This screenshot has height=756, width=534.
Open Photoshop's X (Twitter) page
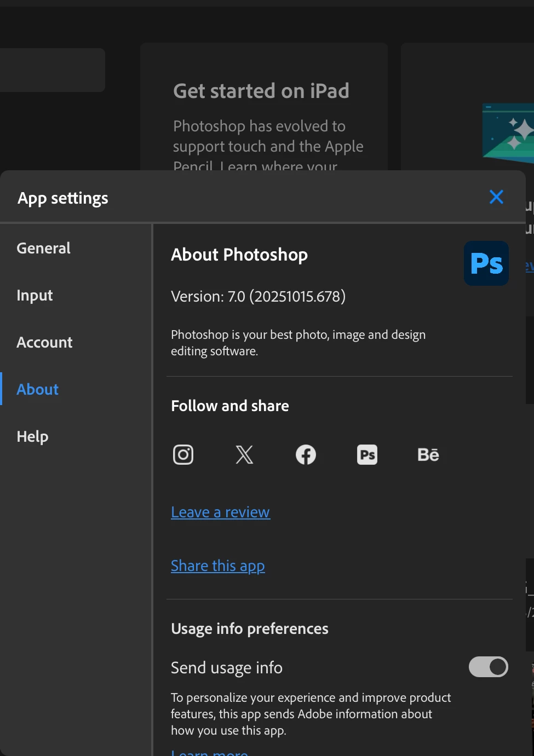[244, 454]
